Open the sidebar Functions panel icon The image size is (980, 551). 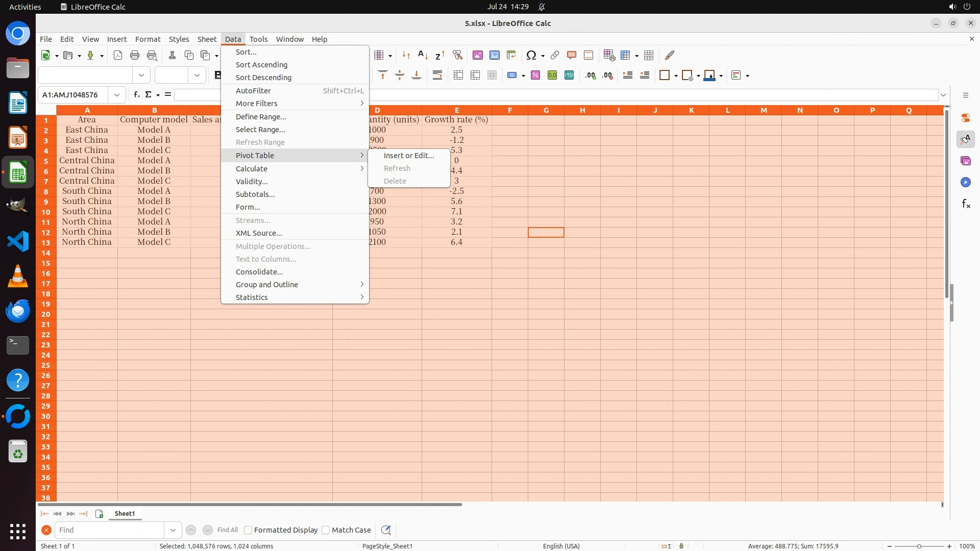pos(966,204)
